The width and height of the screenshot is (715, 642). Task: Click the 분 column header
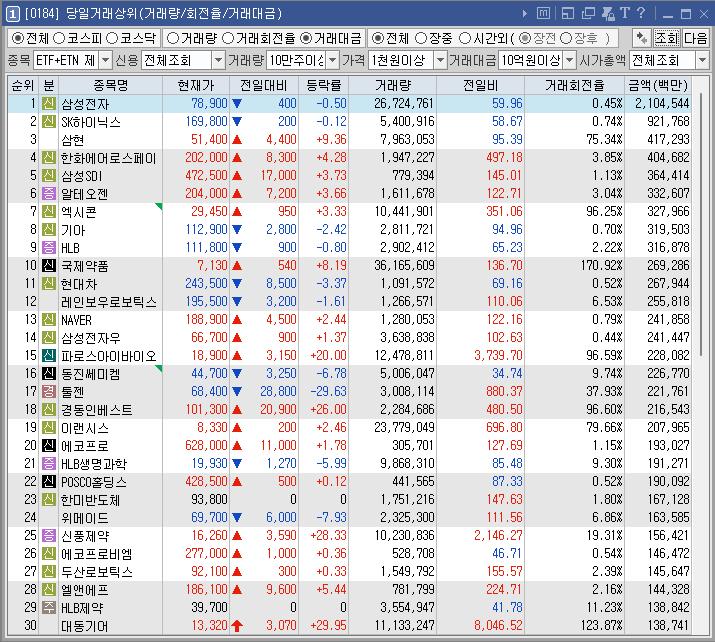(x=49, y=85)
